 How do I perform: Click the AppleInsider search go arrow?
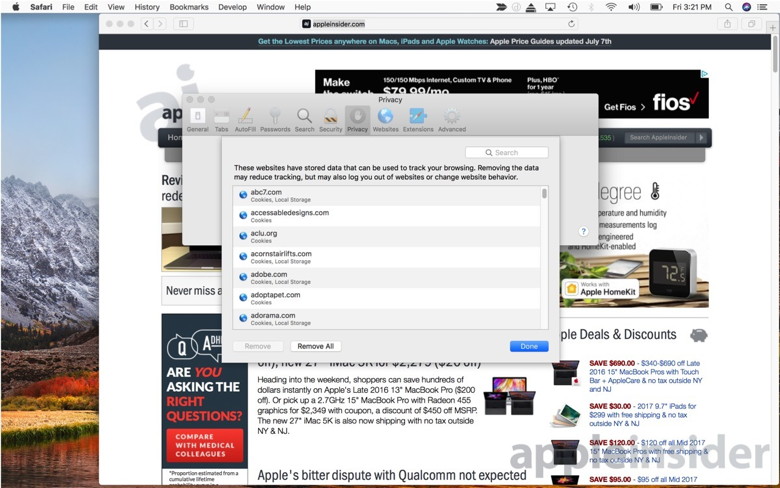[x=701, y=137]
